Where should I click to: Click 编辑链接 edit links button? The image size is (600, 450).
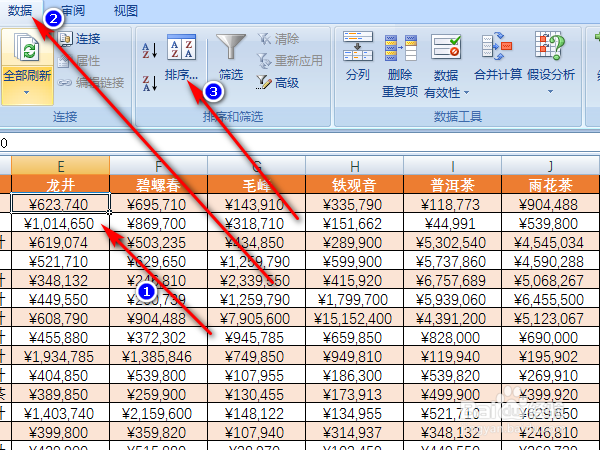coord(91,82)
